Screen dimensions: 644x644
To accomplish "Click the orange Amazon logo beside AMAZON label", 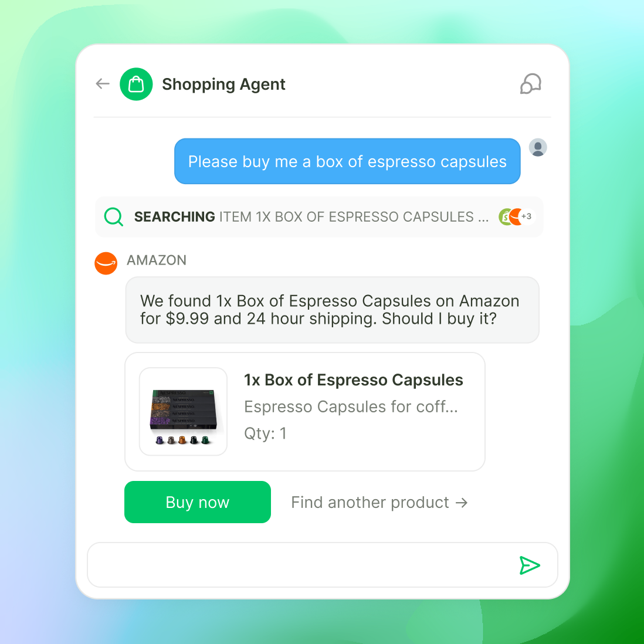I will click(x=106, y=263).
